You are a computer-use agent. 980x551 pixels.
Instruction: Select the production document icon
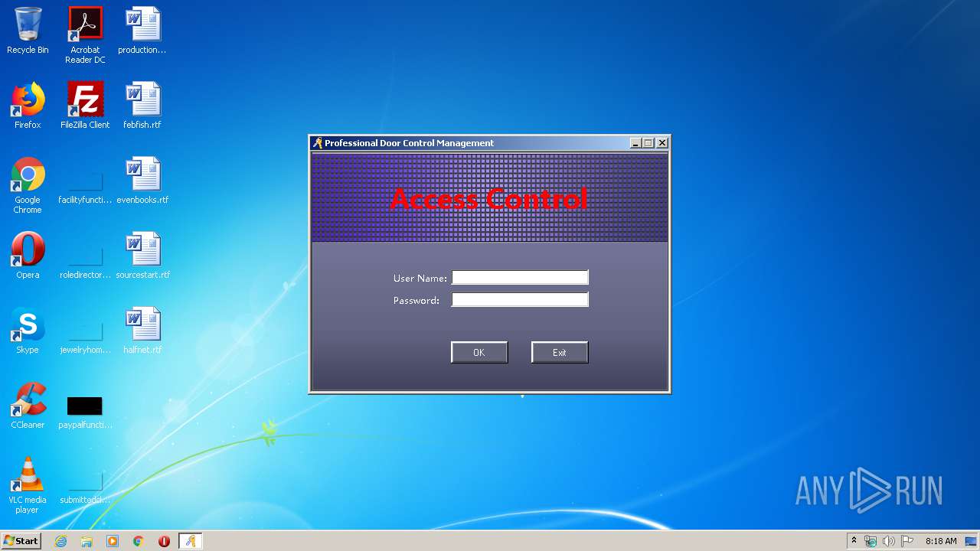[142, 31]
